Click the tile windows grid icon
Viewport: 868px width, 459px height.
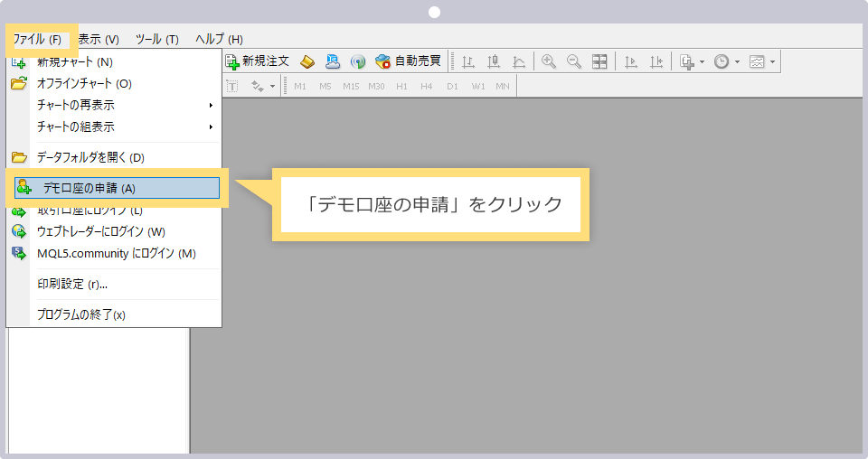(x=599, y=61)
